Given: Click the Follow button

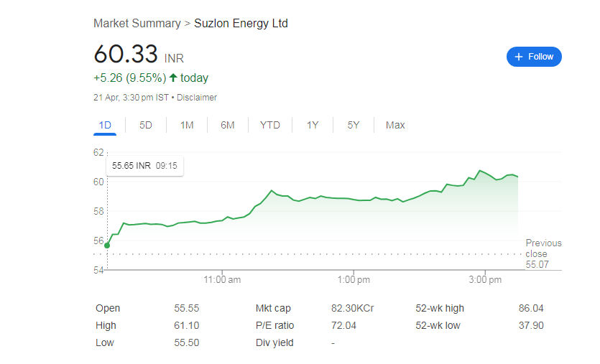Looking at the screenshot, I should (x=534, y=57).
